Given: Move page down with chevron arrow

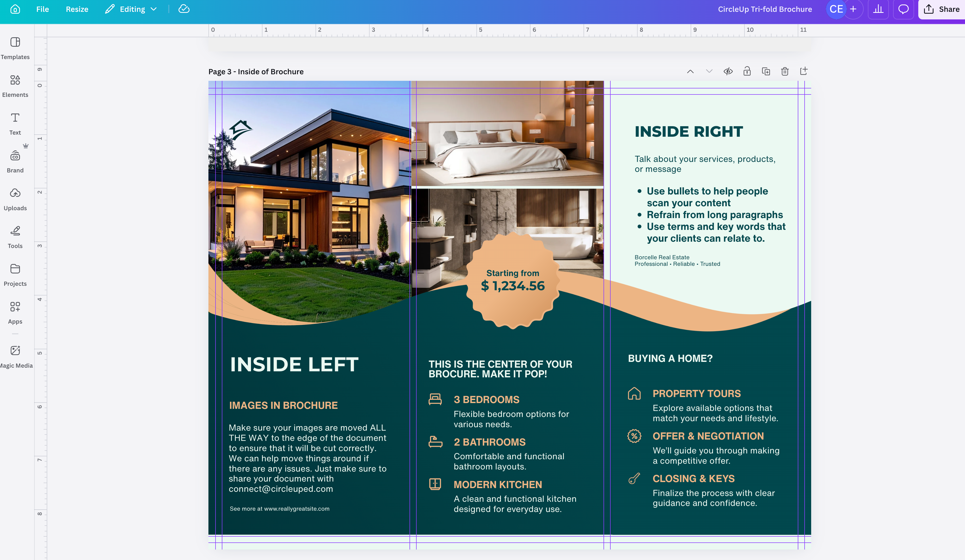Looking at the screenshot, I should (709, 72).
